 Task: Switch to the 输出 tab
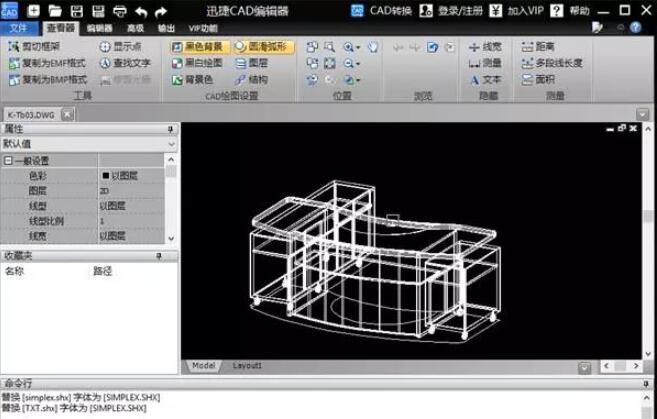tap(166, 28)
